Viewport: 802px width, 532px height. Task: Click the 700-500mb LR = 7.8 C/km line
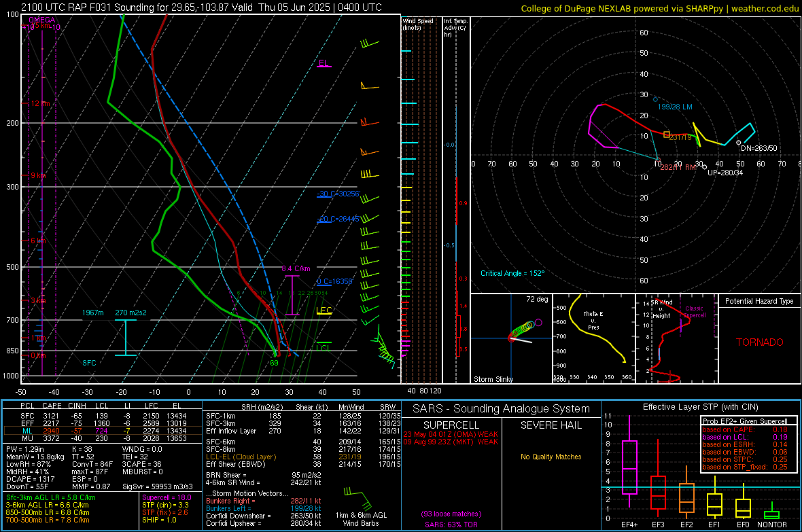pos(48,520)
